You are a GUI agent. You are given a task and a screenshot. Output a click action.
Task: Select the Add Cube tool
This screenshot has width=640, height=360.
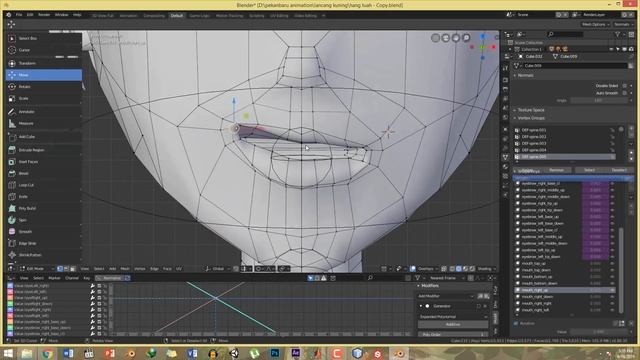click(44, 137)
